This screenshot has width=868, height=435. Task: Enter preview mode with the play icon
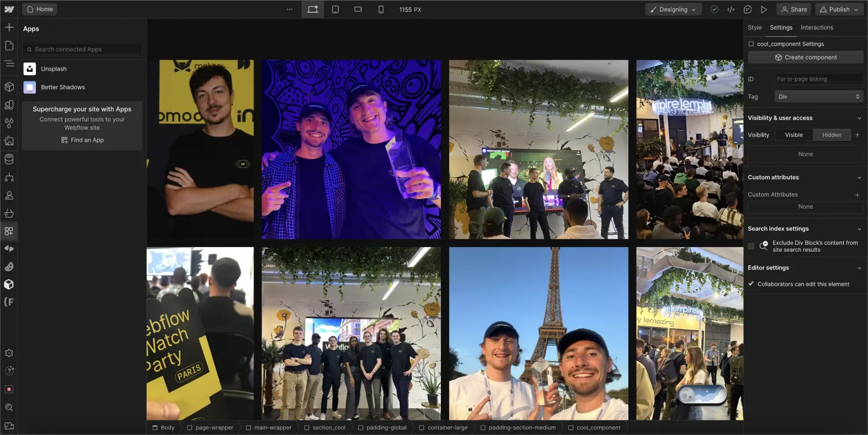(x=764, y=9)
